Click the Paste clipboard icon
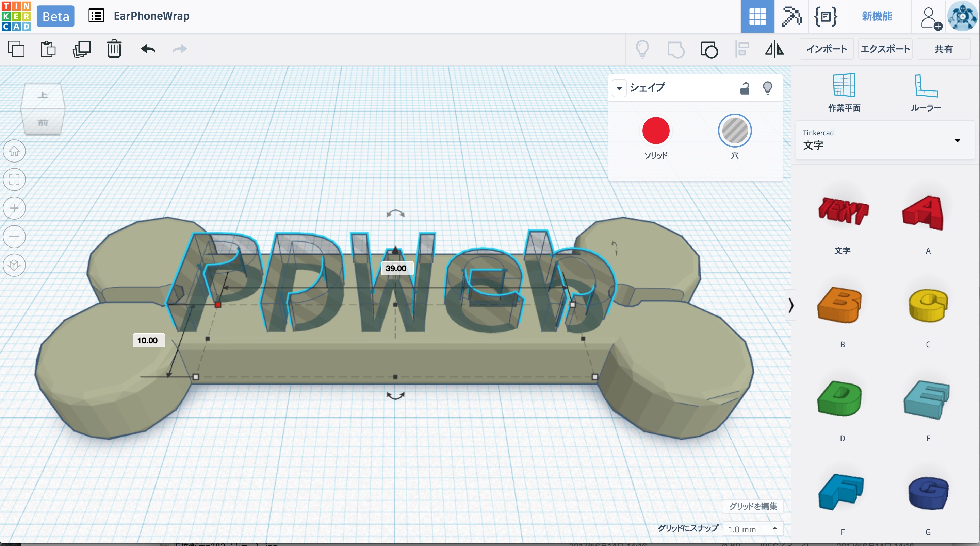Viewport: 980px width, 546px height. [x=48, y=49]
